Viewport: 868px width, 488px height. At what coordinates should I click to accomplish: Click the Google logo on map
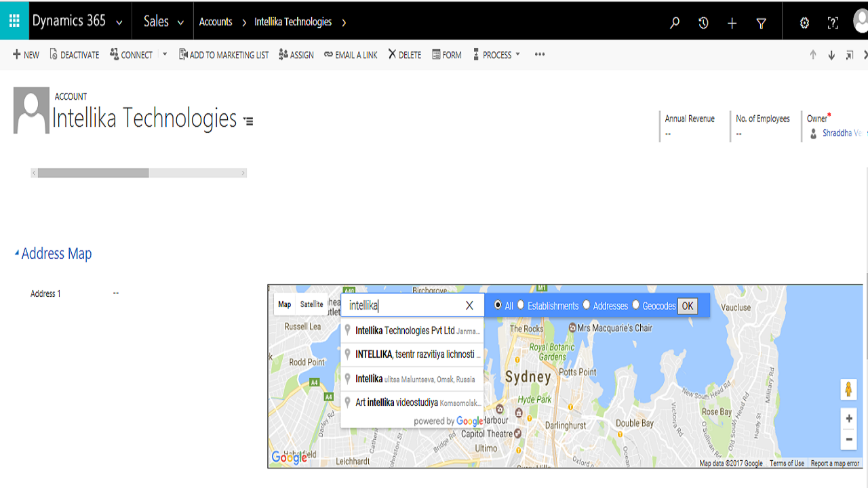click(289, 457)
